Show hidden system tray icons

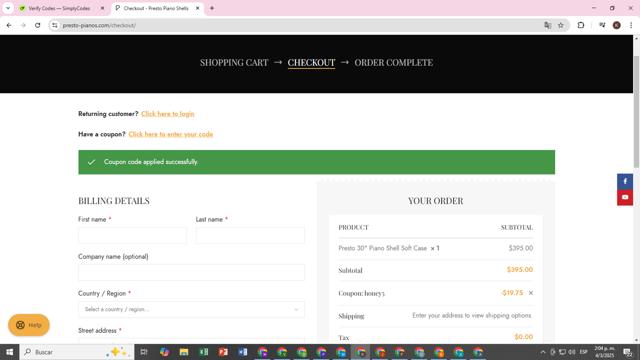coord(543,352)
